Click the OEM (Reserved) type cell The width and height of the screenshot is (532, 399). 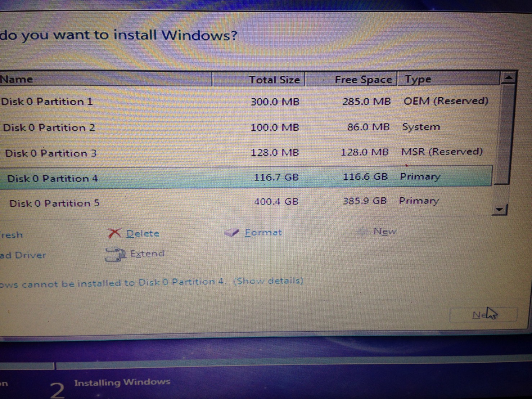(446, 101)
